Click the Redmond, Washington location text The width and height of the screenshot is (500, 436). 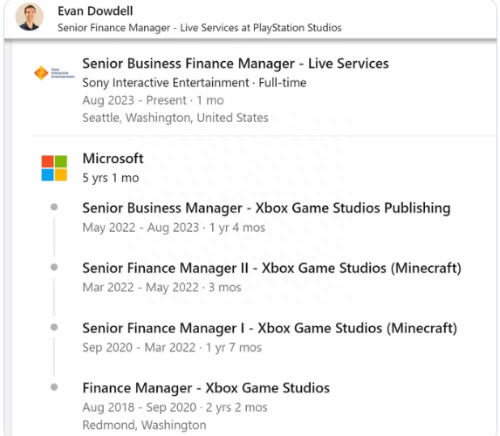[x=144, y=425]
